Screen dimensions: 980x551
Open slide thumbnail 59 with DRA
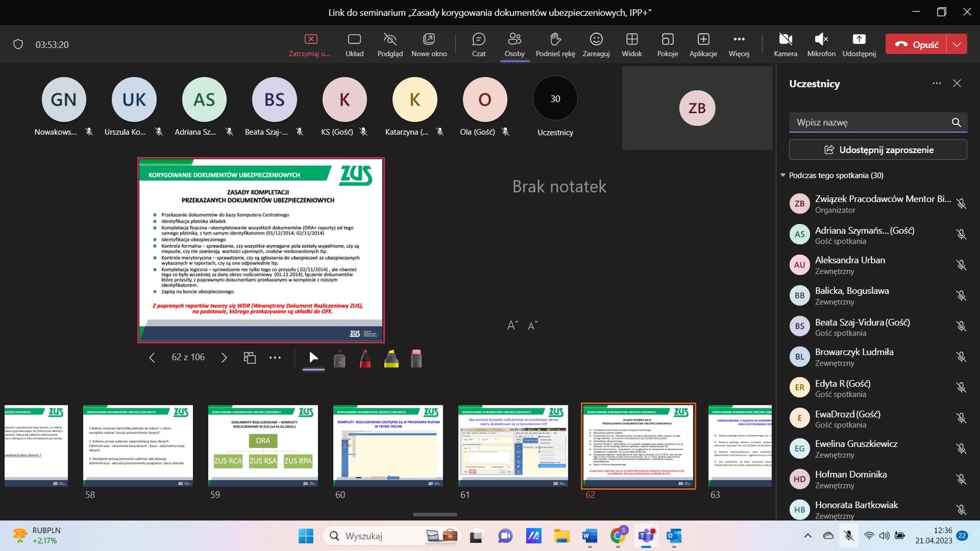point(263,446)
